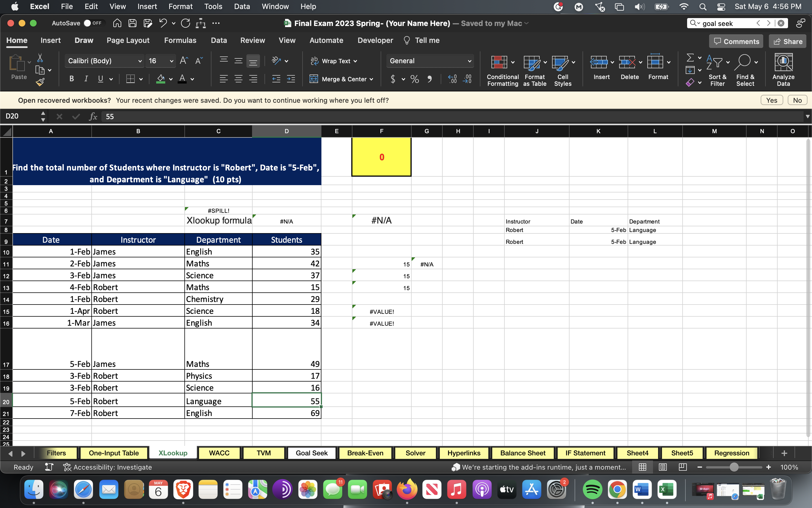
Task: Open the Data menu in menu bar
Action: click(242, 6)
